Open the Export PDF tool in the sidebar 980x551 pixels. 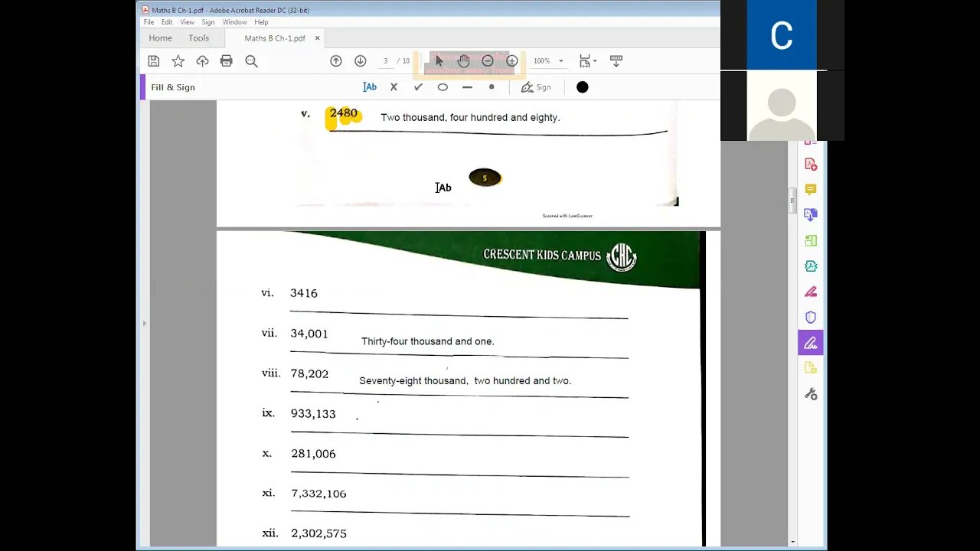coord(811,215)
